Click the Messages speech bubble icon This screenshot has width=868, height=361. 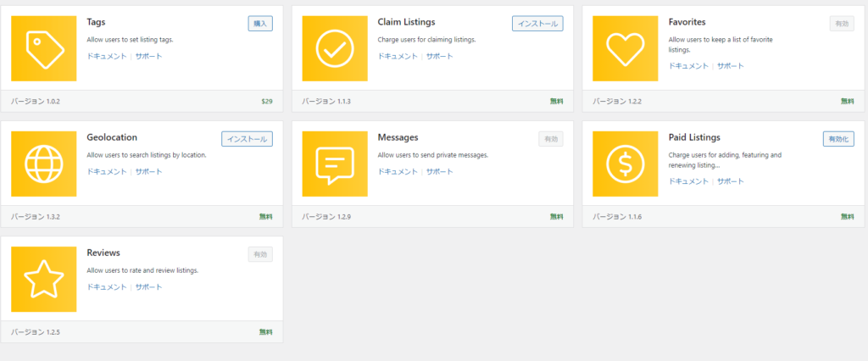coord(334,164)
